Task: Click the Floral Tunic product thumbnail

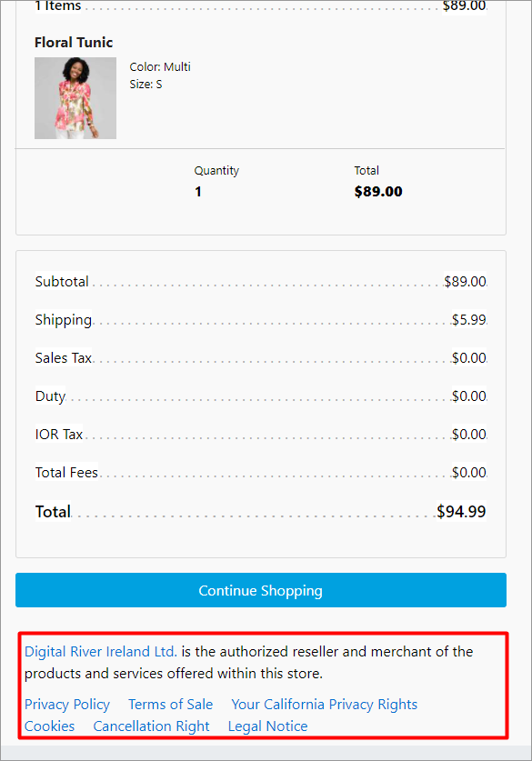Action: (x=75, y=98)
